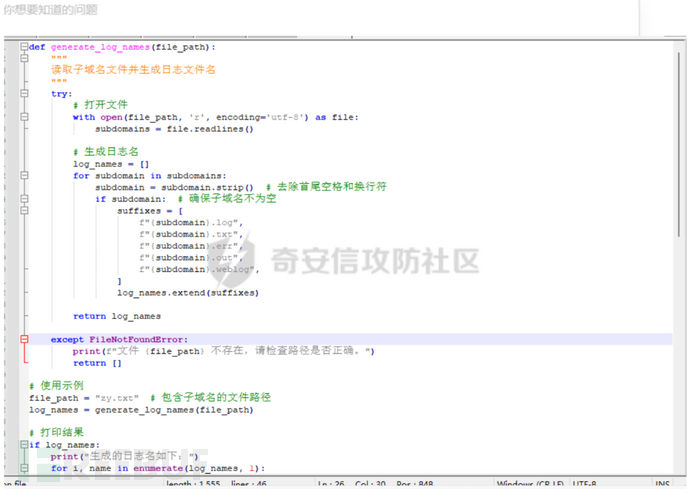Collapse the try block fold marker
The height and width of the screenshot is (489, 690).
pyautogui.click(x=24, y=94)
